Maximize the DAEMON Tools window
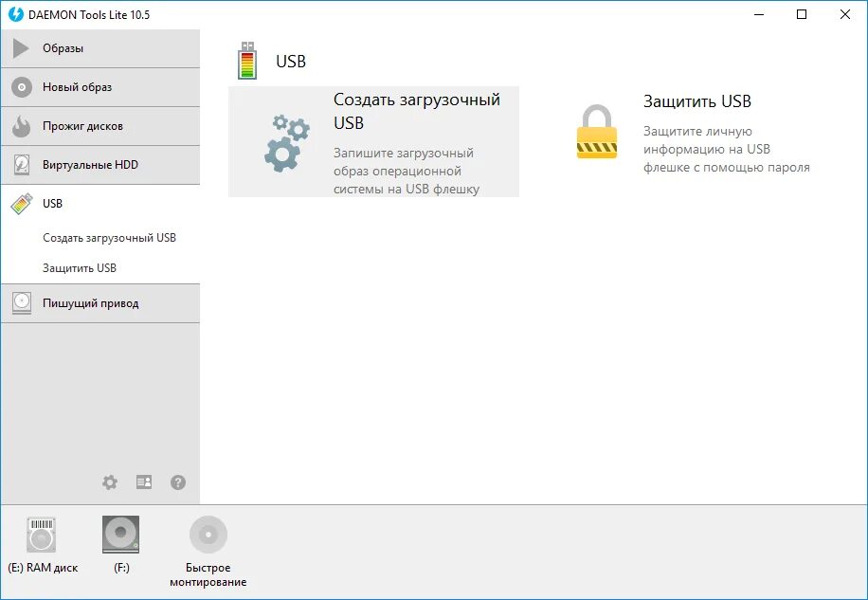The image size is (868, 600). coord(802,14)
